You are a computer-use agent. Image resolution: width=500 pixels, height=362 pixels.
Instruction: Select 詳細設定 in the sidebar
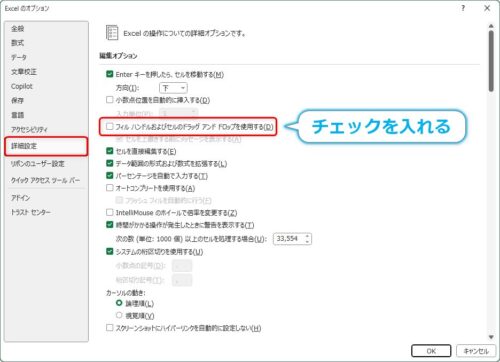coord(46,146)
